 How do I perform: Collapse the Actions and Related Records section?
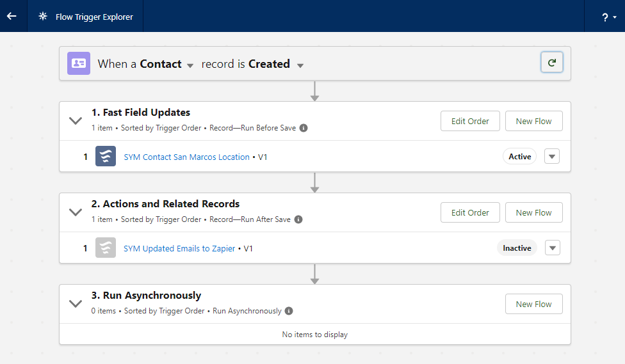76,212
